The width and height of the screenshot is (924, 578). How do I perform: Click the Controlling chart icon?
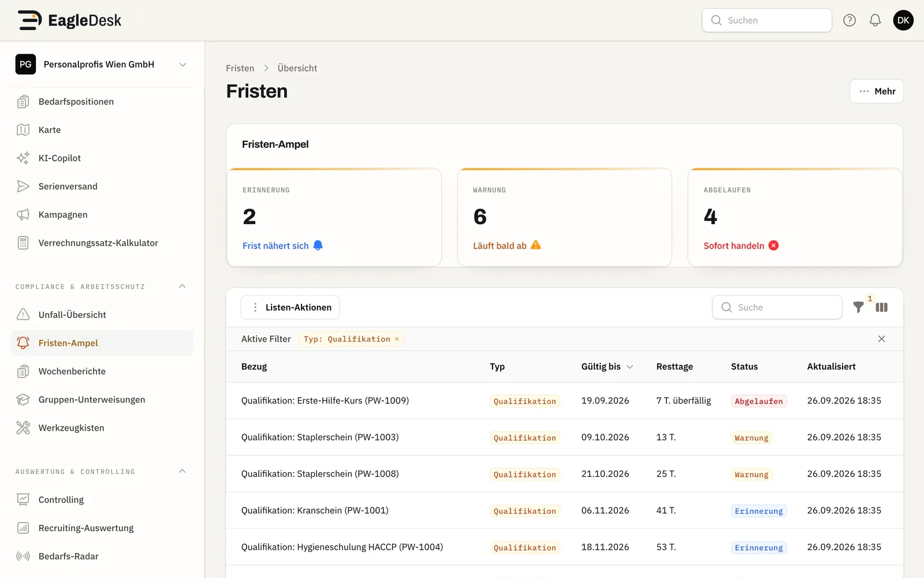coord(23,500)
